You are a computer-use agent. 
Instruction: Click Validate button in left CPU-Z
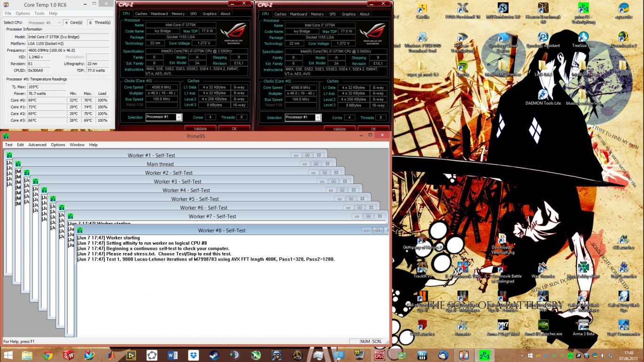click(x=200, y=129)
